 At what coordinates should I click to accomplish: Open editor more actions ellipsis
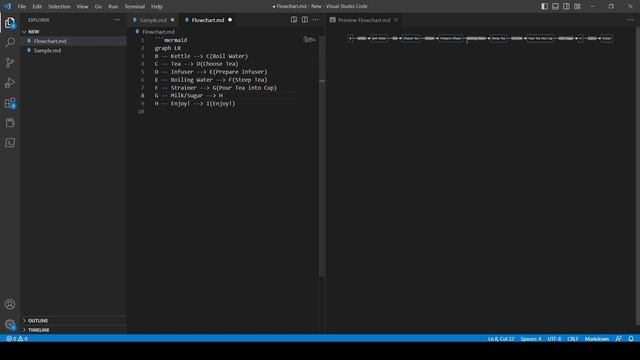pos(316,20)
